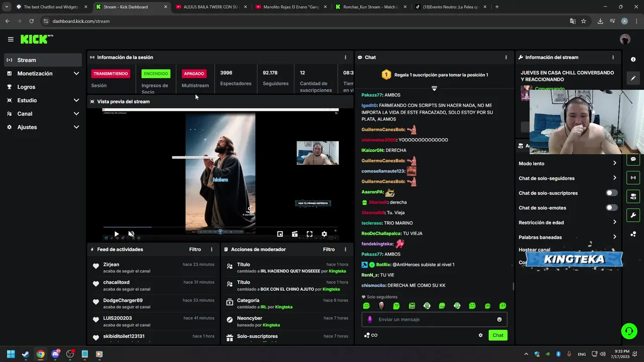This screenshot has width=644, height=362.
Task: Open Feed de actividades options menu
Action: click(211, 249)
